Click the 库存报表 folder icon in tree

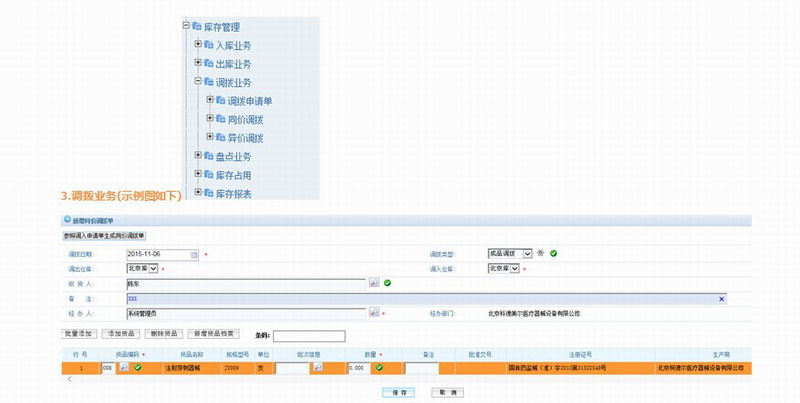point(208,193)
